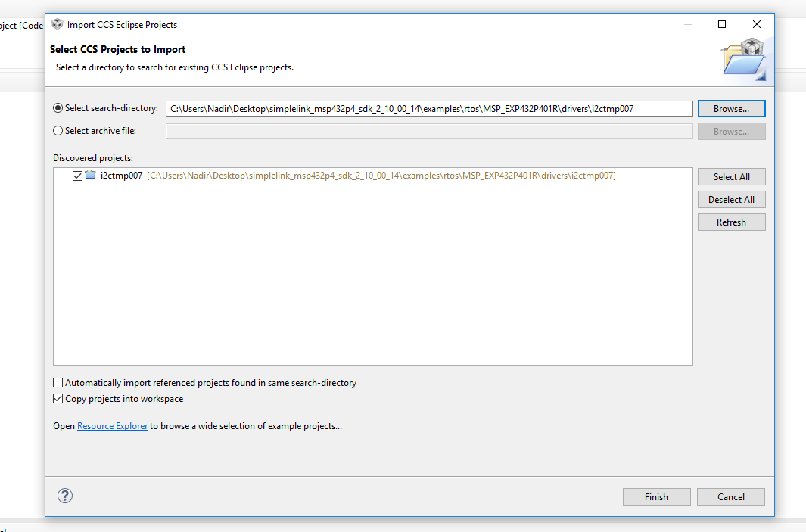
Task: Click the i2ctmp007 project folder icon
Action: 91,176
